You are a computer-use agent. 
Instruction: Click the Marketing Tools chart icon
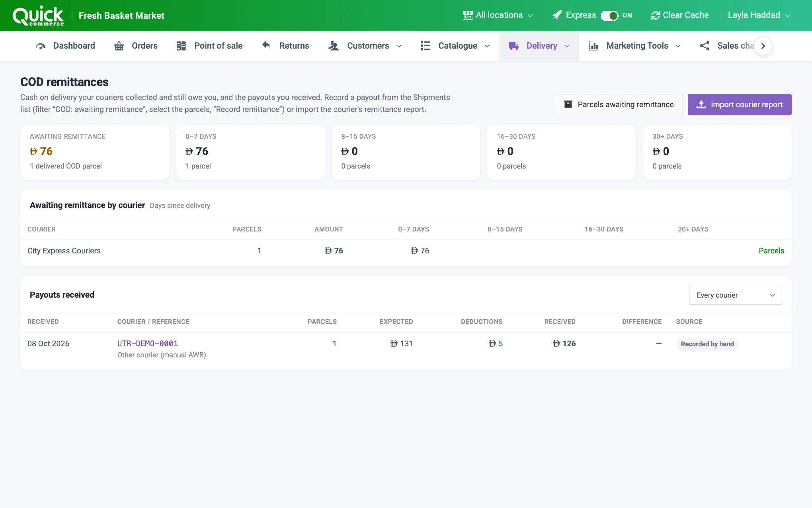pyautogui.click(x=593, y=46)
